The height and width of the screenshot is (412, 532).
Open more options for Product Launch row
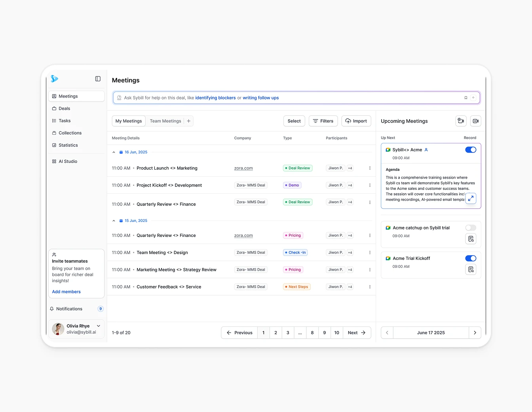[x=370, y=168]
